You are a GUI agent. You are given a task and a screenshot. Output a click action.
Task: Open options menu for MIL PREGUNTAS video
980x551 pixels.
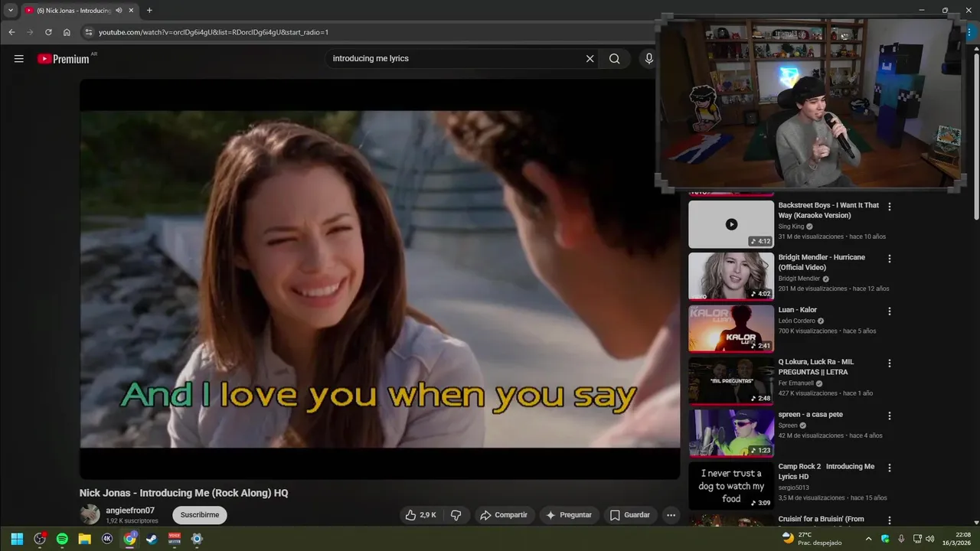(890, 364)
